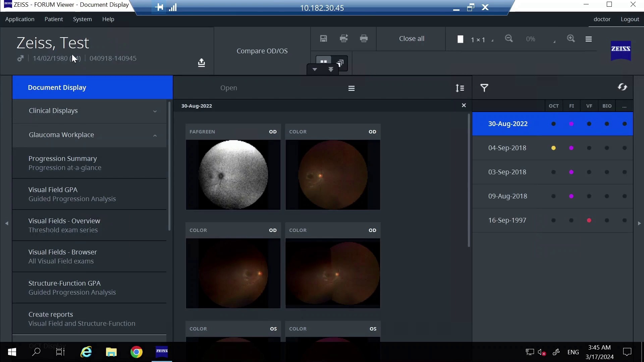This screenshot has width=644, height=362.
Task: Open the Help menu
Action: pyautogui.click(x=108, y=19)
